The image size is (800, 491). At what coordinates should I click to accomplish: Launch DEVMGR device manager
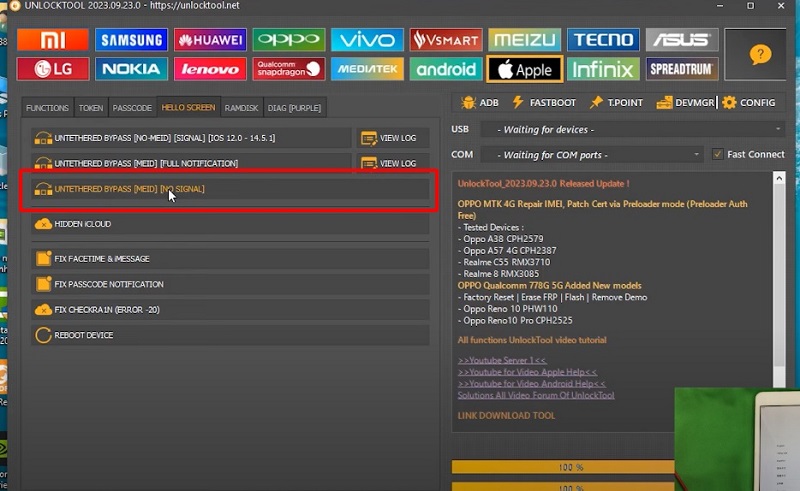(x=679, y=102)
